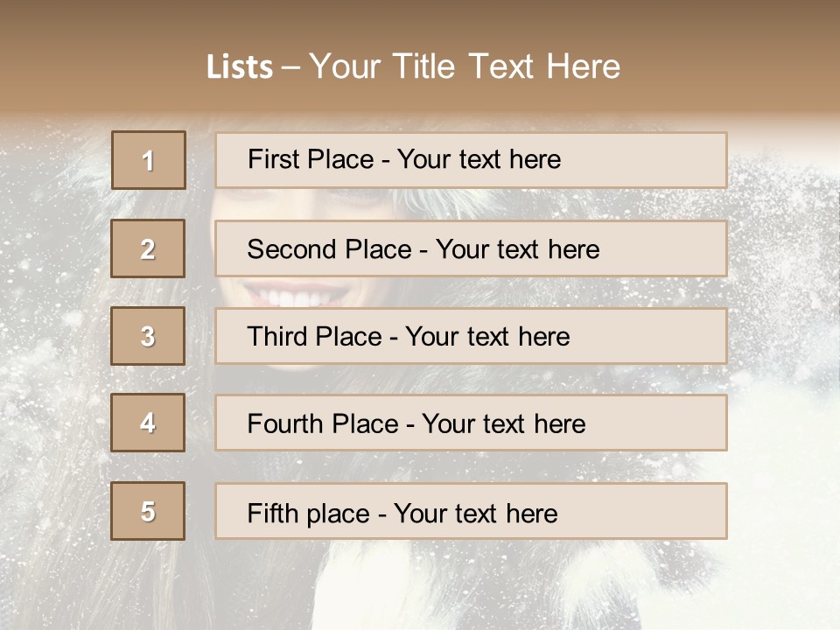Viewport: 840px width, 630px height.
Task: Click the number 3 box
Action: 148,336
